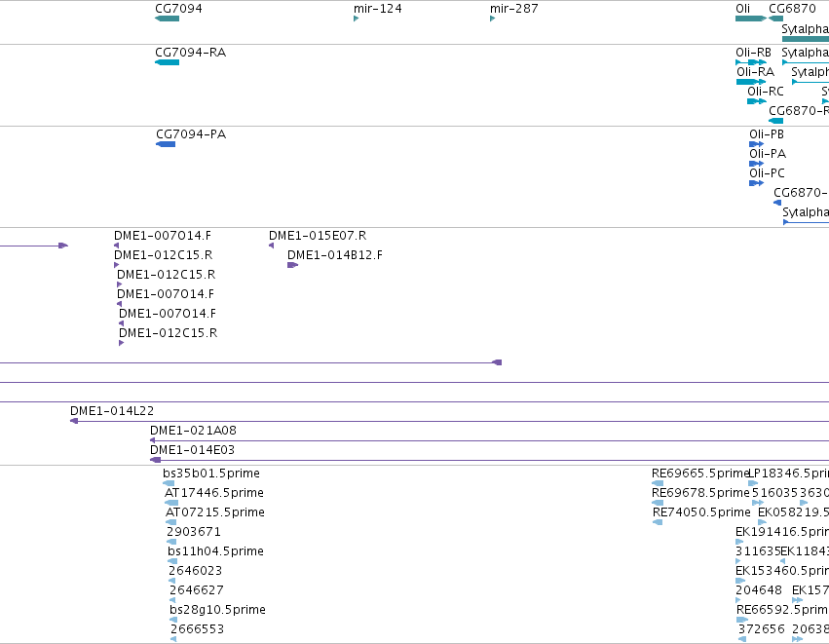Open the Oli-PA protein label
The image size is (829, 644).
[768, 154]
